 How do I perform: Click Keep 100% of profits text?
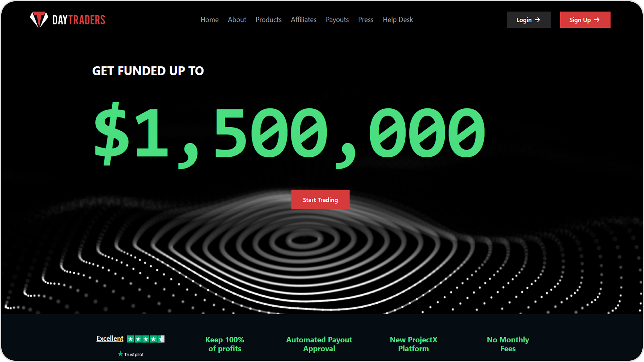[224, 344]
